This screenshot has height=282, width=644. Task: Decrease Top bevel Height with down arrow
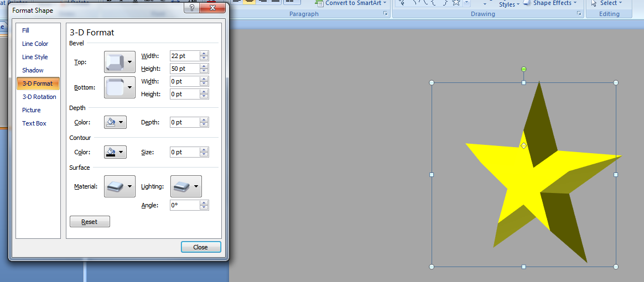click(x=204, y=71)
